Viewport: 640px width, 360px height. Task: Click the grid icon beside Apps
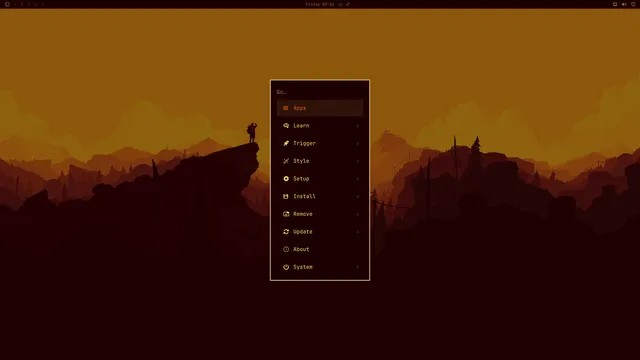coord(286,108)
